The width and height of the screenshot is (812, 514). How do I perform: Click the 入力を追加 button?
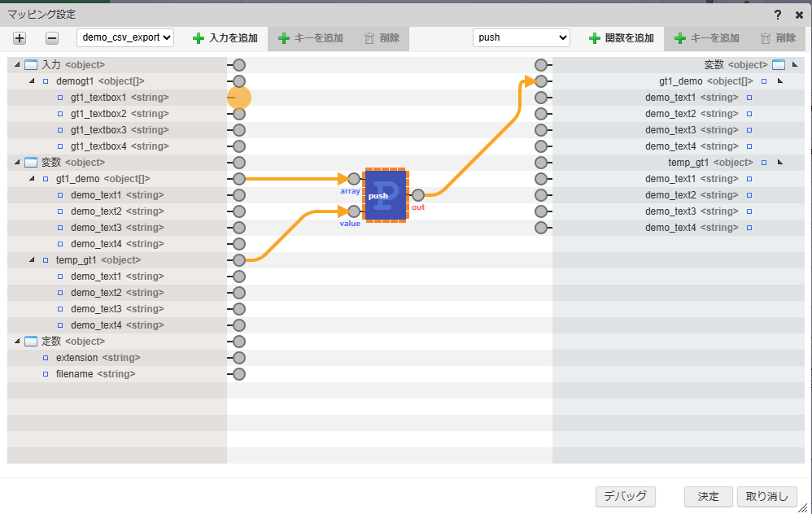225,38
